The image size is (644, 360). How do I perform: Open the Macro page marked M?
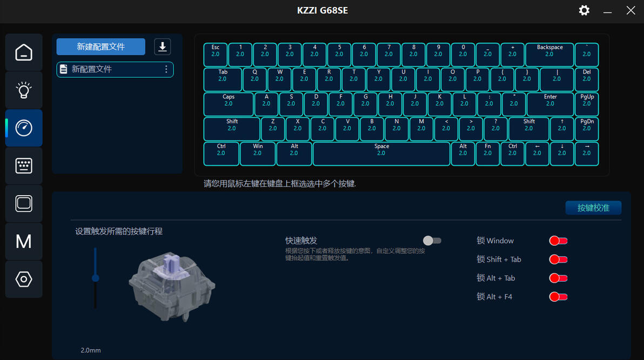[x=24, y=241]
